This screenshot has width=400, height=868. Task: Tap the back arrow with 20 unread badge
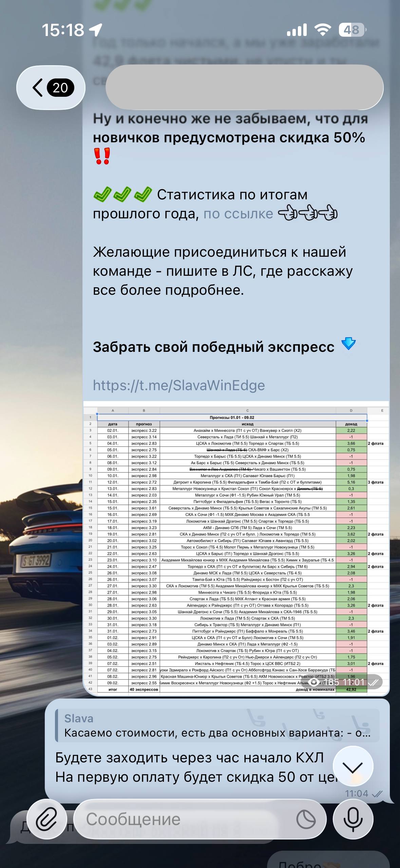click(51, 88)
